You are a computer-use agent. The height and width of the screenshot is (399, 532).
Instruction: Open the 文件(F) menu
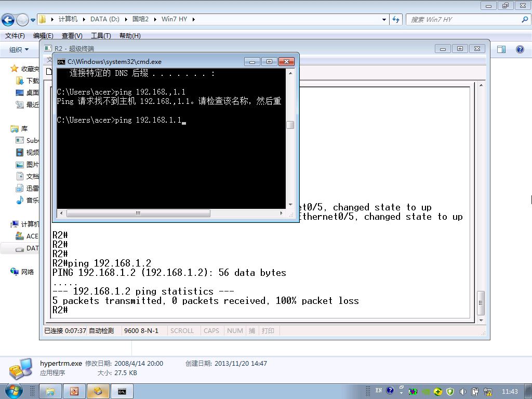coord(15,36)
